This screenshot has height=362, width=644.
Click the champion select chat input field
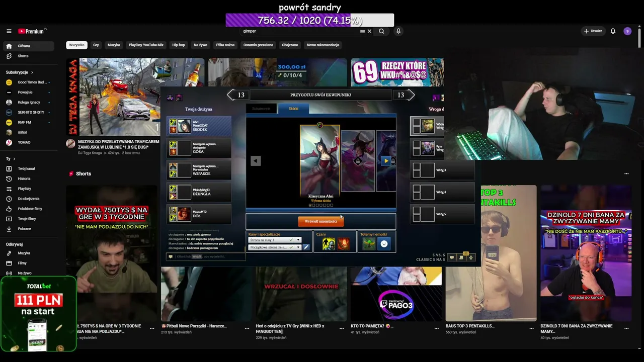tap(206, 256)
